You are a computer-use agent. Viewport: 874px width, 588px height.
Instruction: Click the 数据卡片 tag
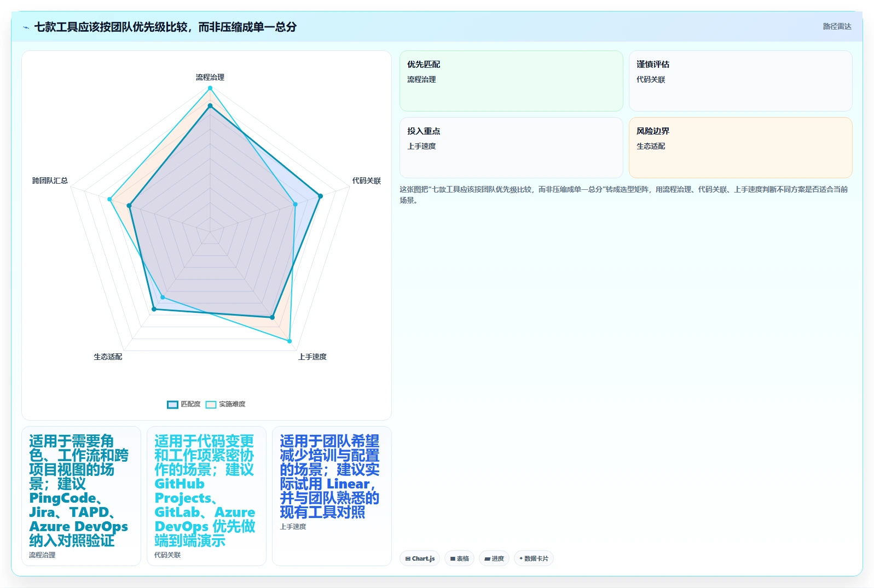[534, 558]
